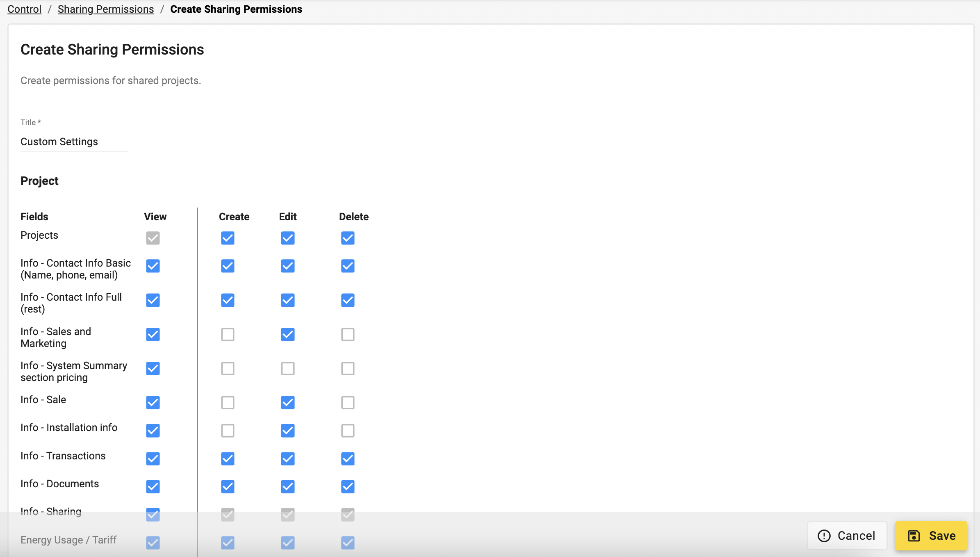This screenshot has width=980, height=557.
Task: Uncheck Info - Transactions Create
Action: point(228,459)
